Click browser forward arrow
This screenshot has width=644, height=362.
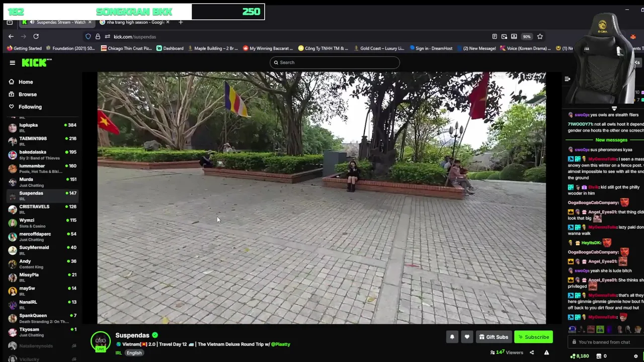pyautogui.click(x=23, y=36)
